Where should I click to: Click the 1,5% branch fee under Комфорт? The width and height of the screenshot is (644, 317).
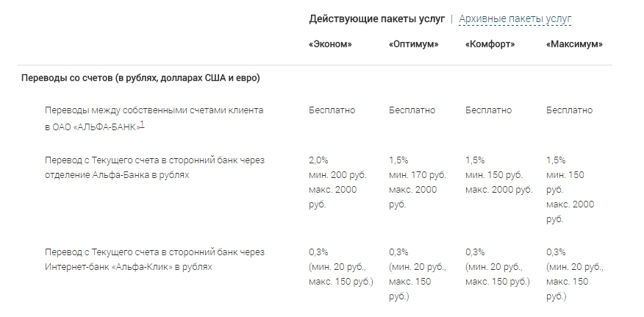(475, 160)
